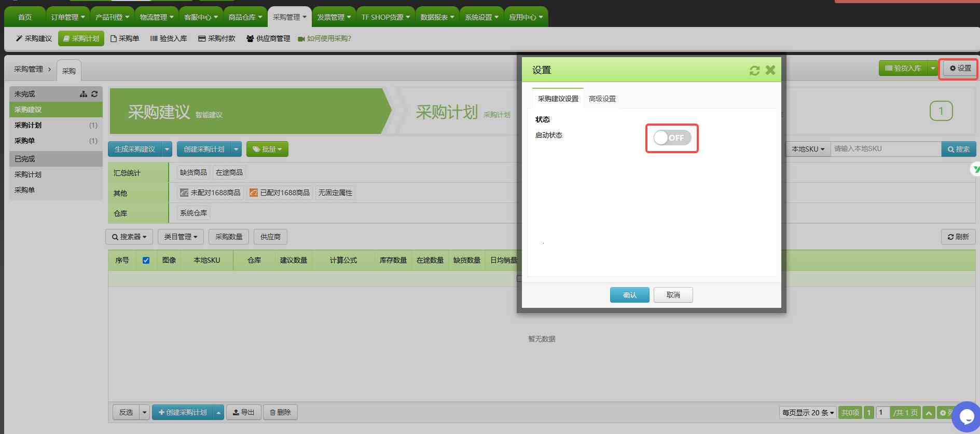980x434 pixels.
Task: Open the 搜索器 dropdown
Action: [129, 237]
